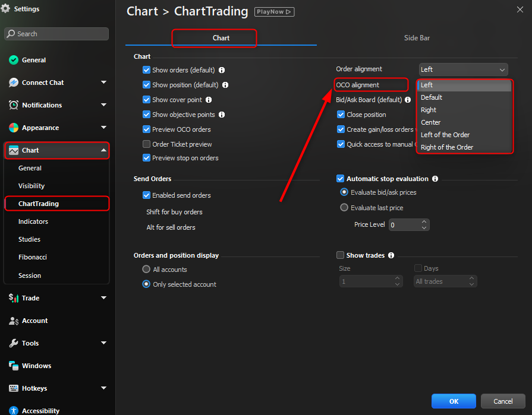
Task: Click the settings Search field
Action: pos(56,34)
